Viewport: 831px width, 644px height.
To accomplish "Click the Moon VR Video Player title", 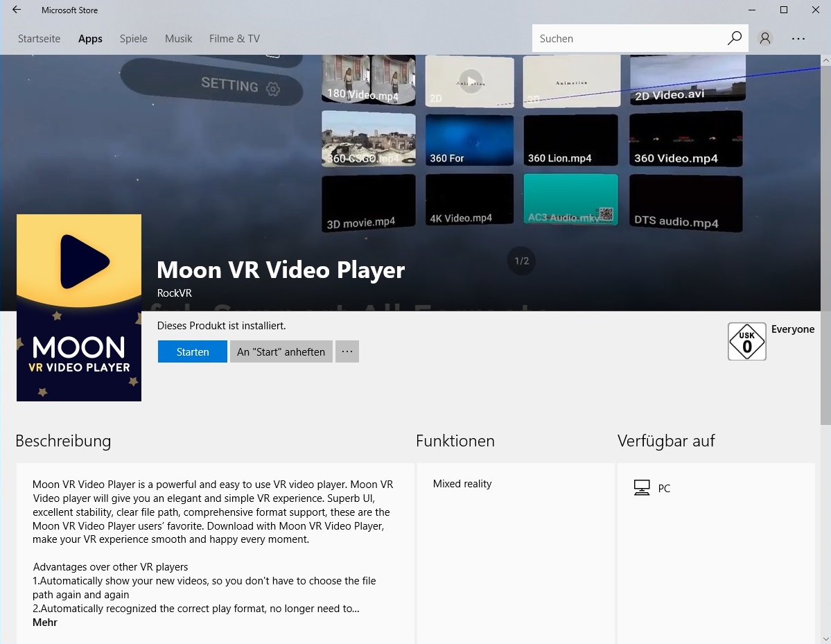I will [x=281, y=270].
